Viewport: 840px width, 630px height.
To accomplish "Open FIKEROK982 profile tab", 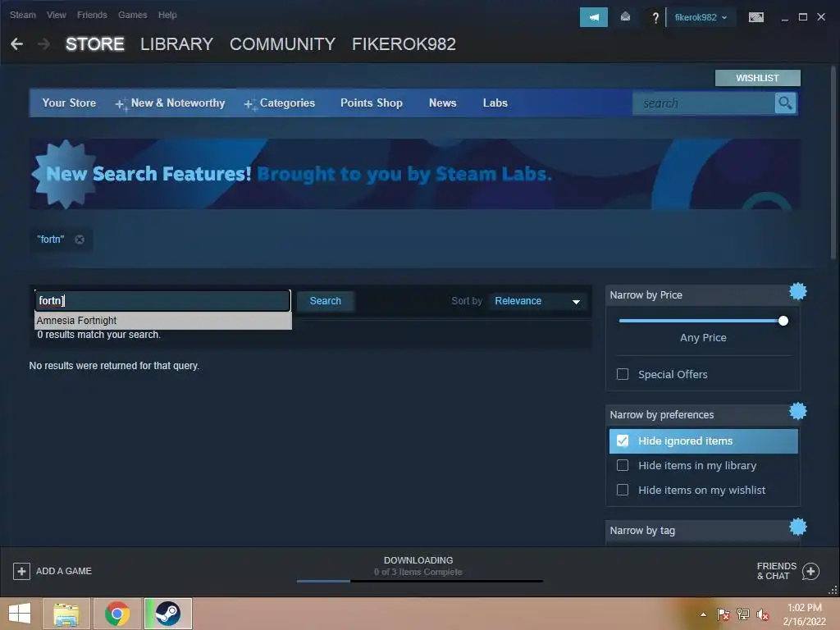I will click(x=404, y=44).
